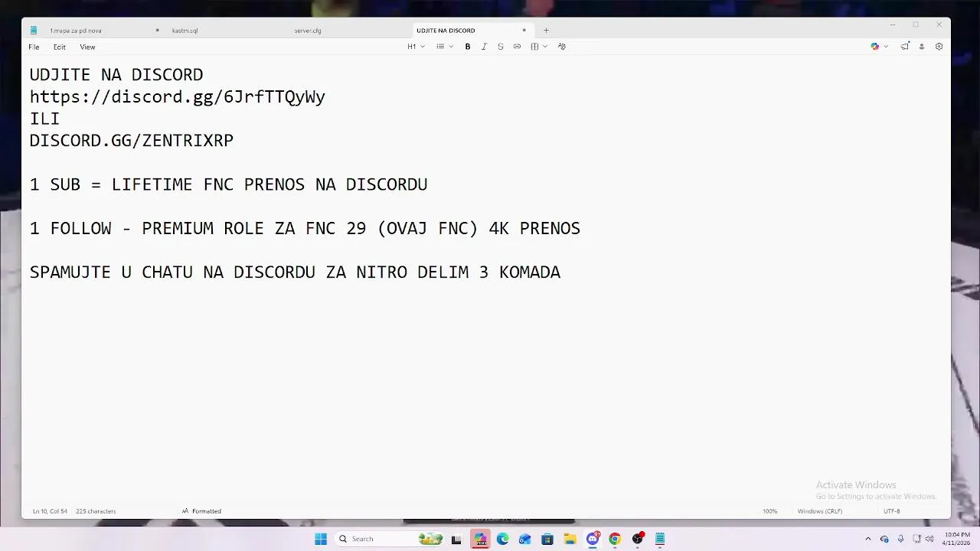
Task: Toggle italic formatting
Action: coord(484,47)
